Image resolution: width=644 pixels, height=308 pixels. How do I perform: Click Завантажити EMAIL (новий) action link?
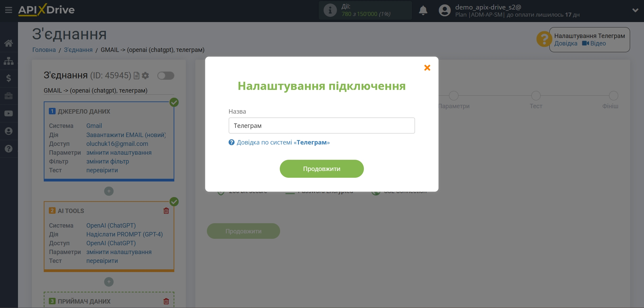126,135
